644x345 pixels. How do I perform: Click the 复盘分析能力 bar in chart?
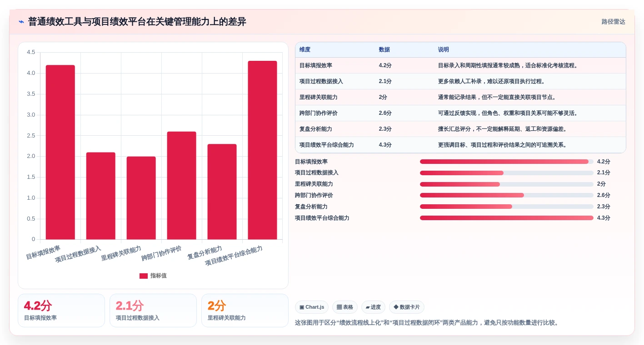222,192
